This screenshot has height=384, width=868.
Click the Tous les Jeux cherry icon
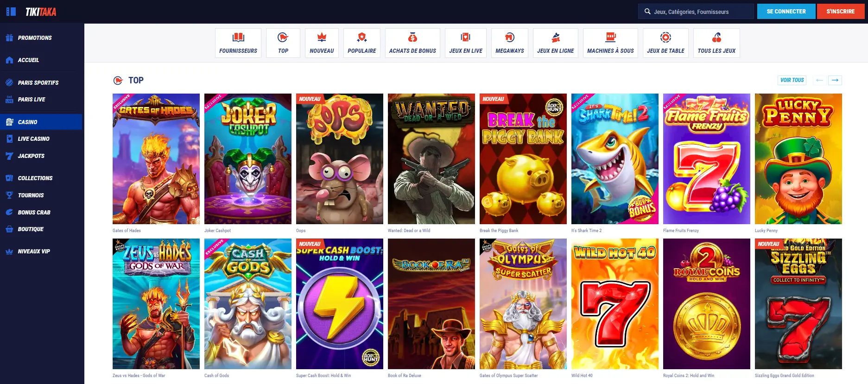(716, 37)
